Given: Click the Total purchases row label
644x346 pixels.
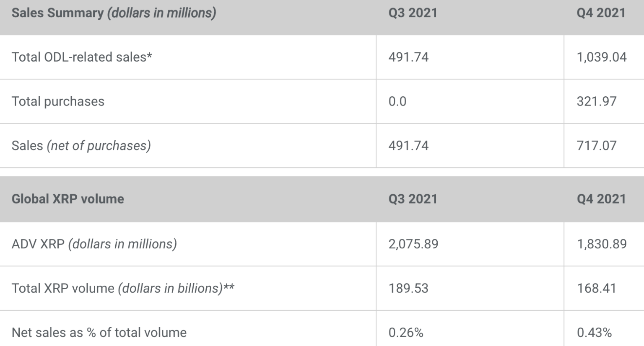Looking at the screenshot, I should click(58, 101).
